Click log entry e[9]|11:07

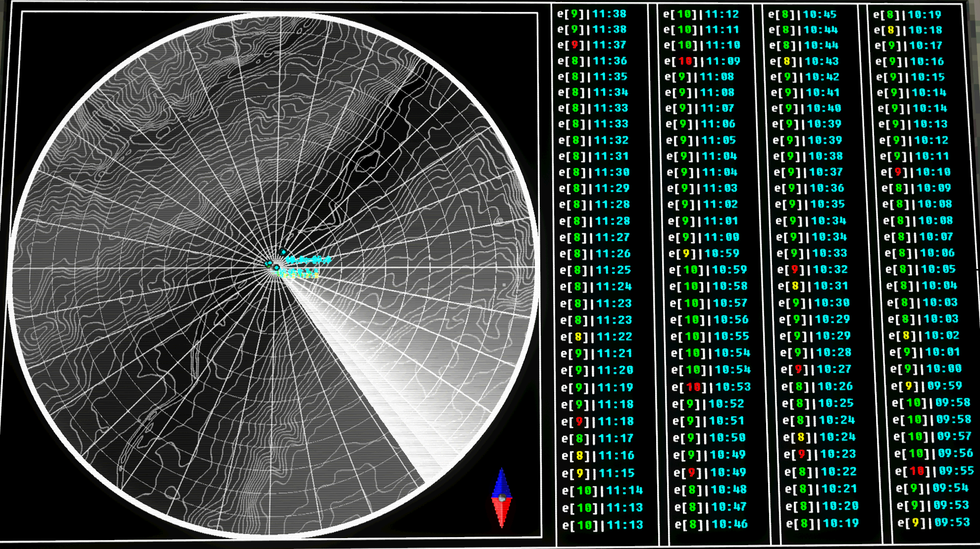point(700,108)
